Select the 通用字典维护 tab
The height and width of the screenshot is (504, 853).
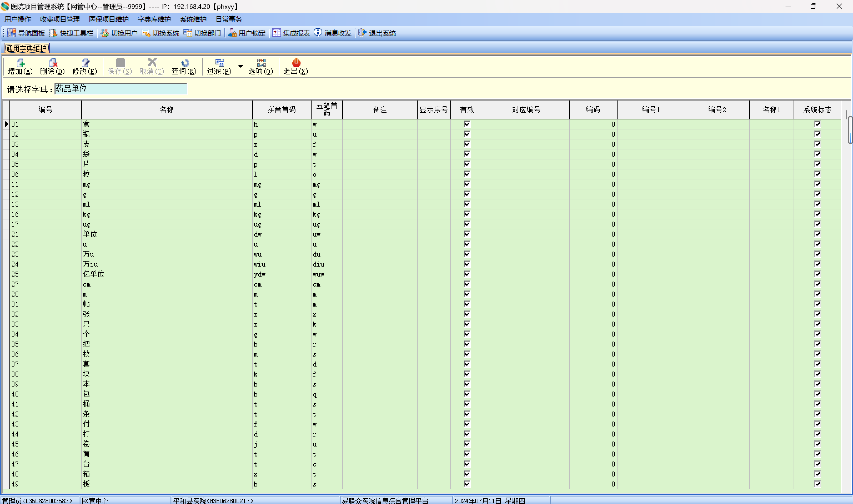(x=26, y=48)
